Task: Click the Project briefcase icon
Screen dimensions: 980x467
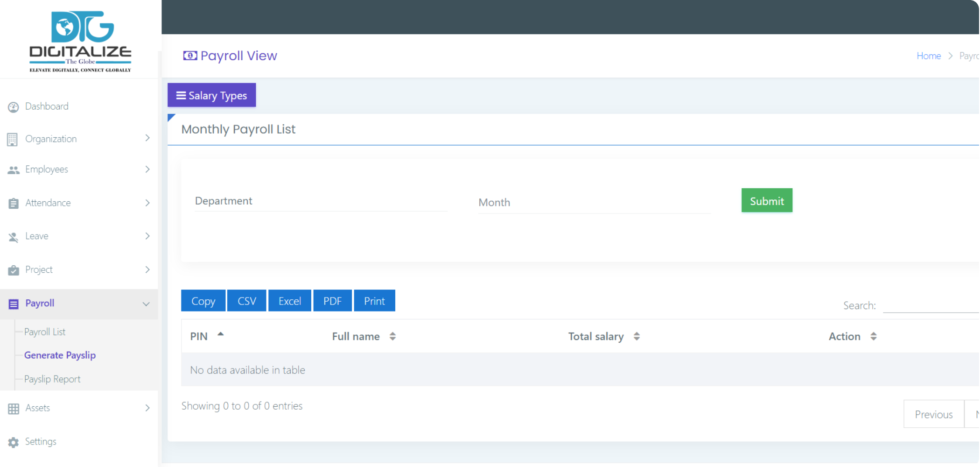Action: [x=14, y=270]
